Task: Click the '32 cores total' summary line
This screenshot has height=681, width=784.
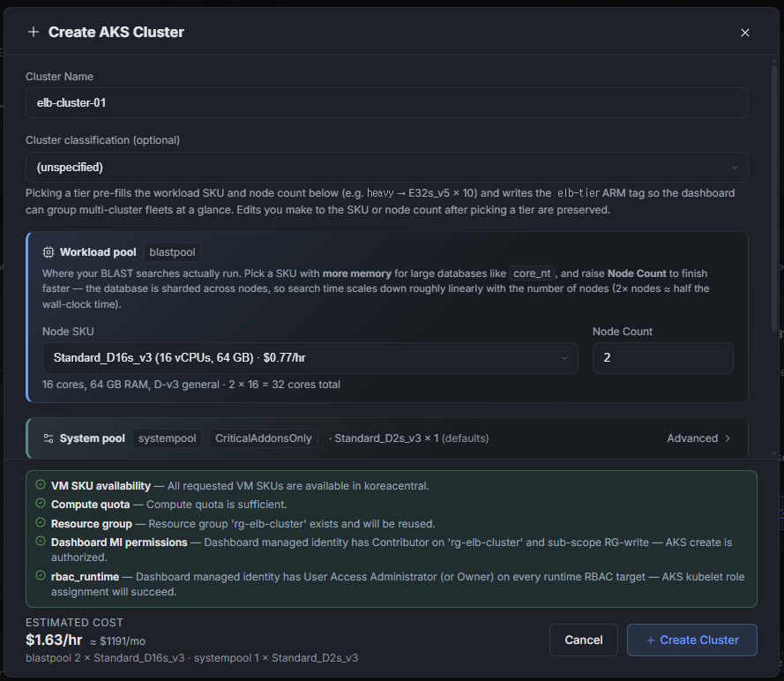Action: (191, 385)
